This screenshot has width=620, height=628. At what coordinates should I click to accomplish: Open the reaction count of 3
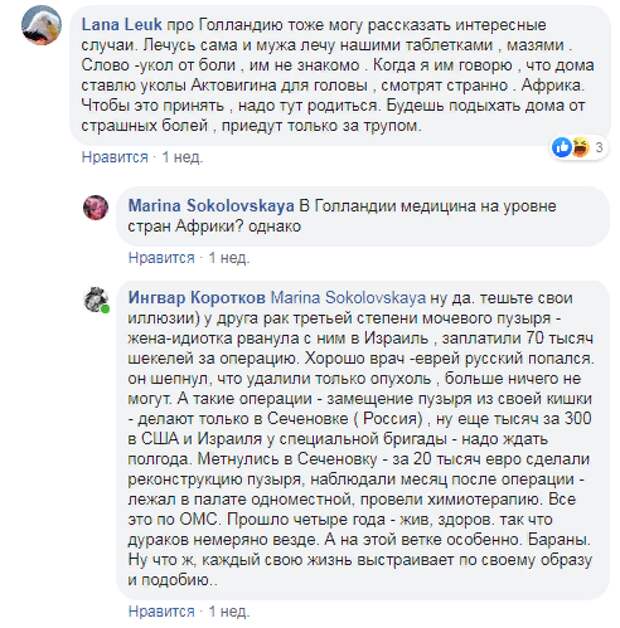[599, 147]
